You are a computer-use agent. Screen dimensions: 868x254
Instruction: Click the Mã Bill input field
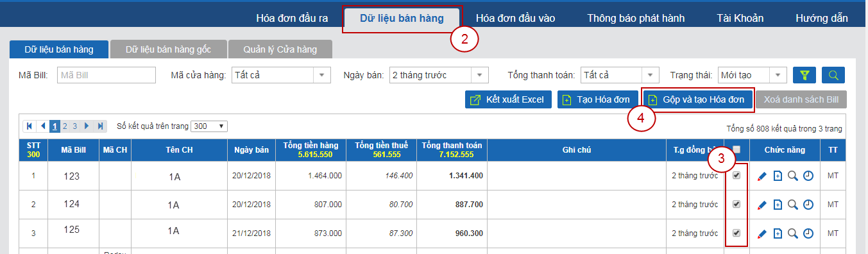tap(106, 75)
